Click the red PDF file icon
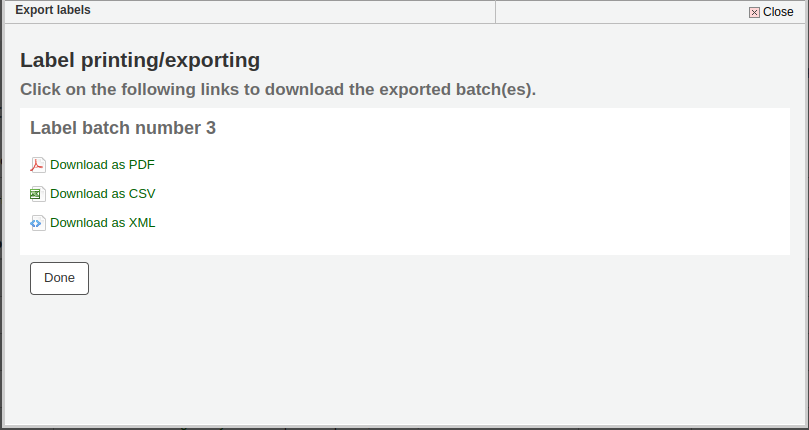 [38, 165]
